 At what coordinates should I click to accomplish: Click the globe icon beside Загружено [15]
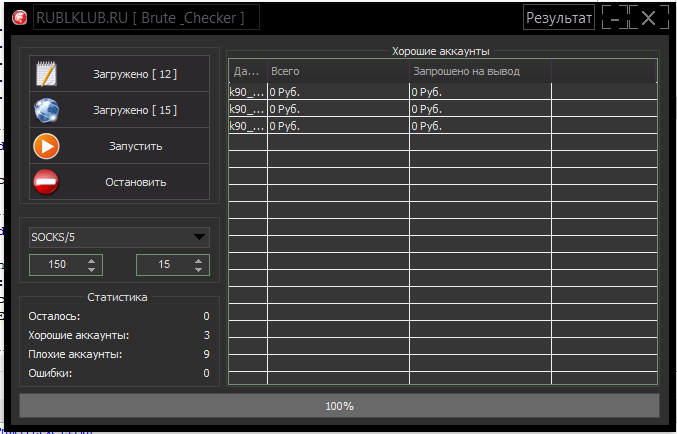coord(46,110)
